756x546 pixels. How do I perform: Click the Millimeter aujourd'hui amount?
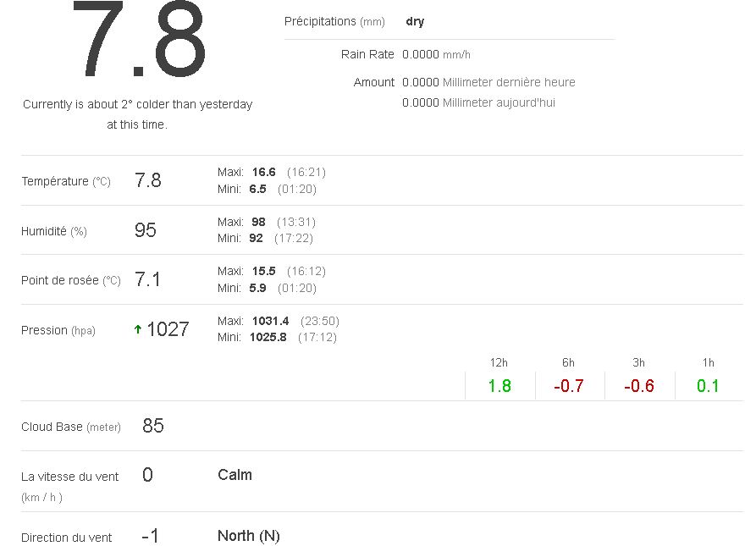[x=478, y=102]
